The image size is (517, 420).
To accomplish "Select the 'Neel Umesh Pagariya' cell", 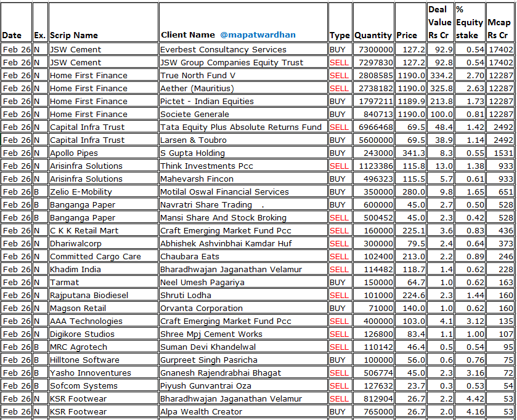I will pyautogui.click(x=243, y=282).
